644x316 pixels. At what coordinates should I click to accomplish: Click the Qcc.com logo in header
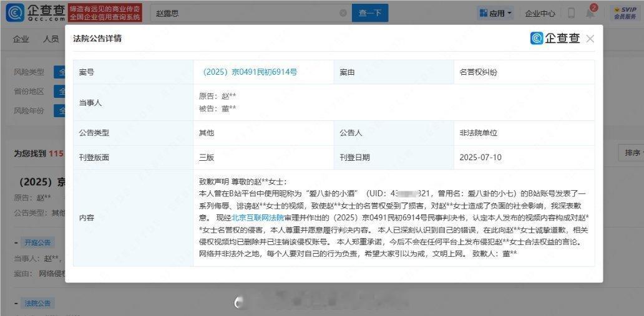click(x=36, y=12)
